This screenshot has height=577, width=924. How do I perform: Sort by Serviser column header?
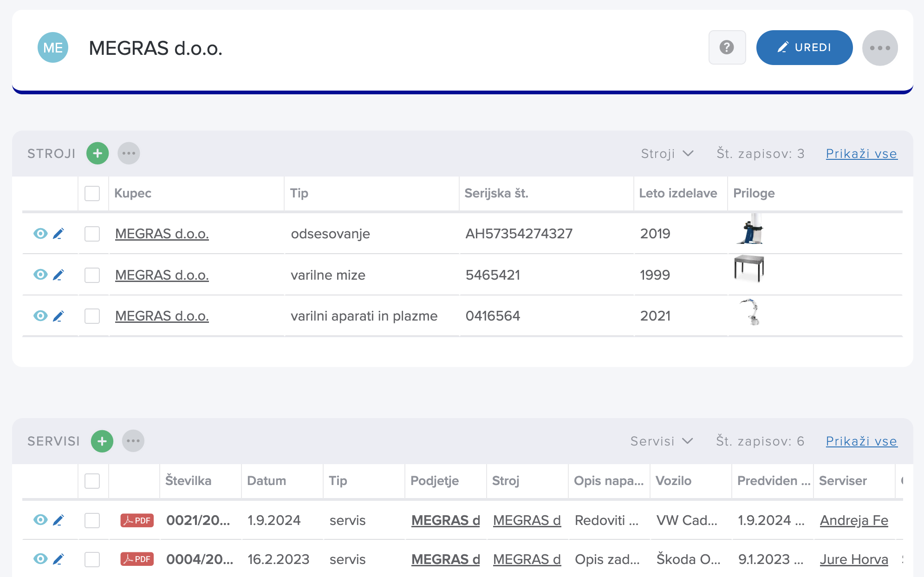pyautogui.click(x=843, y=481)
